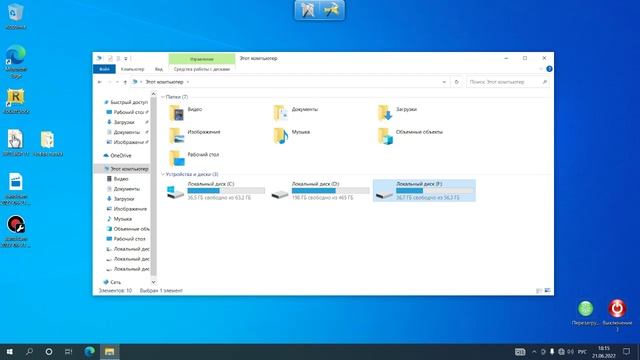Open Средства работы с дисками tab
The image size is (640, 360).
pyautogui.click(x=202, y=69)
